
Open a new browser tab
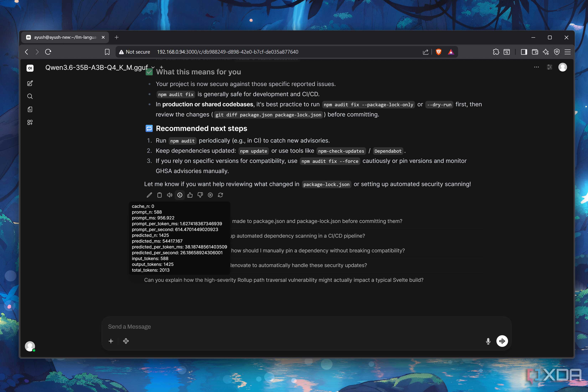point(117,37)
